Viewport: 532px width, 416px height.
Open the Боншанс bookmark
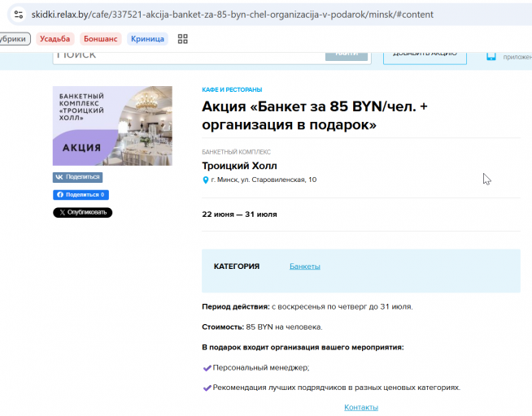[x=100, y=39]
